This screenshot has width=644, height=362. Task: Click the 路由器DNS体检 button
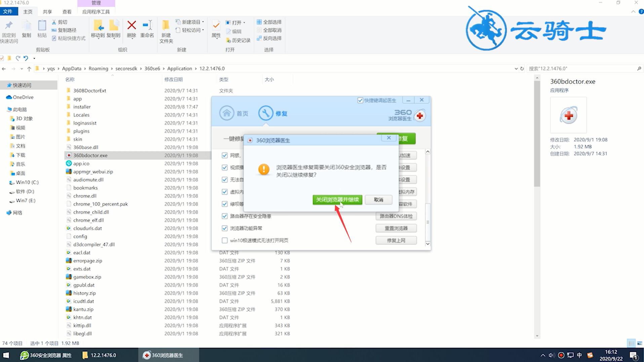[396, 216]
